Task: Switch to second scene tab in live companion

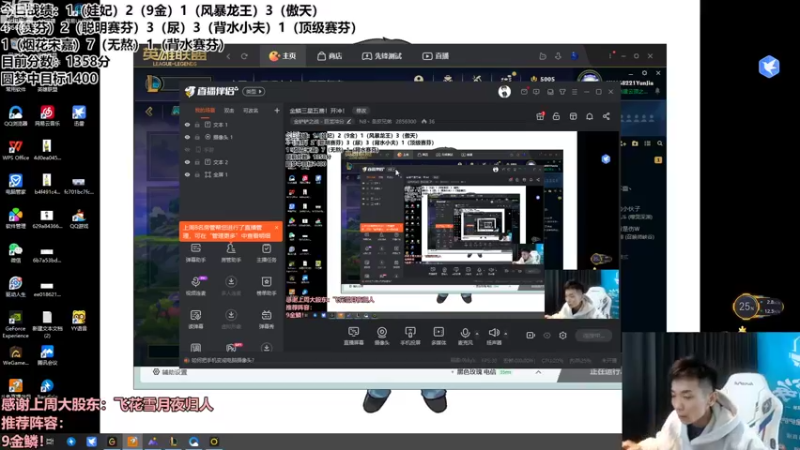Action: (229, 110)
